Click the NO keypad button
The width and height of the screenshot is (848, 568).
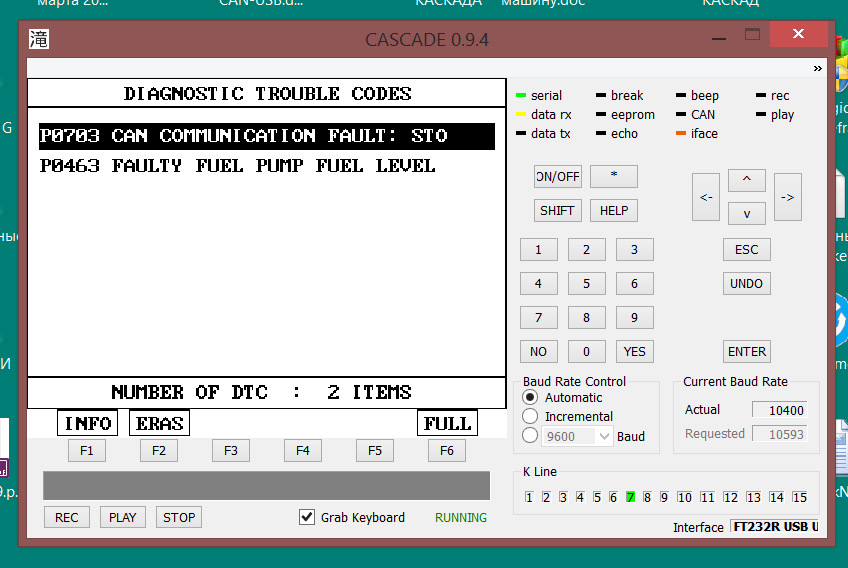[539, 352]
